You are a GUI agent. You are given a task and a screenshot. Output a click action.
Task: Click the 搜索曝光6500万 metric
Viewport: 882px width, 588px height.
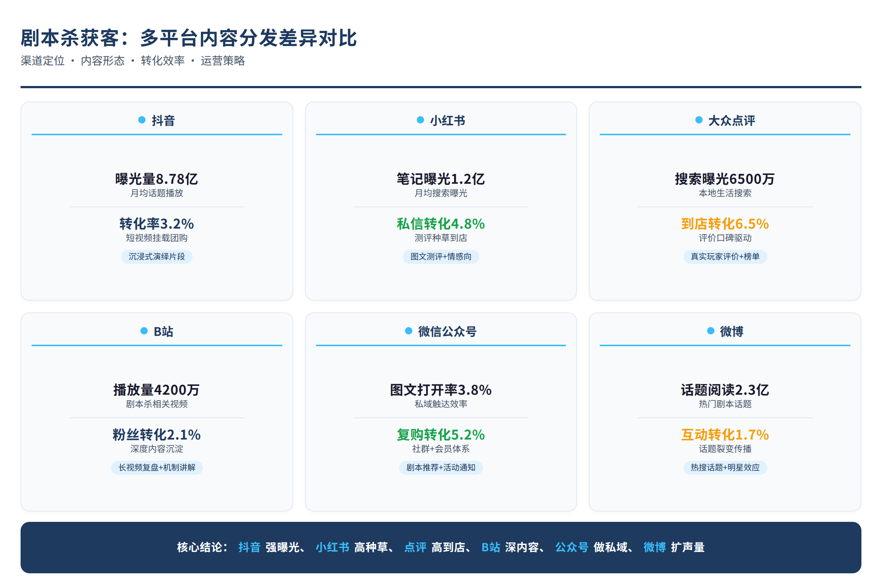pos(725,179)
